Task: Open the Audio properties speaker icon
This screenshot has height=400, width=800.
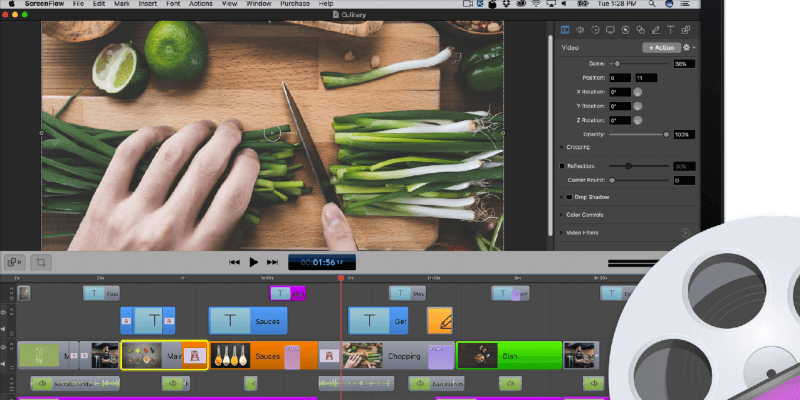Action: 580,30
